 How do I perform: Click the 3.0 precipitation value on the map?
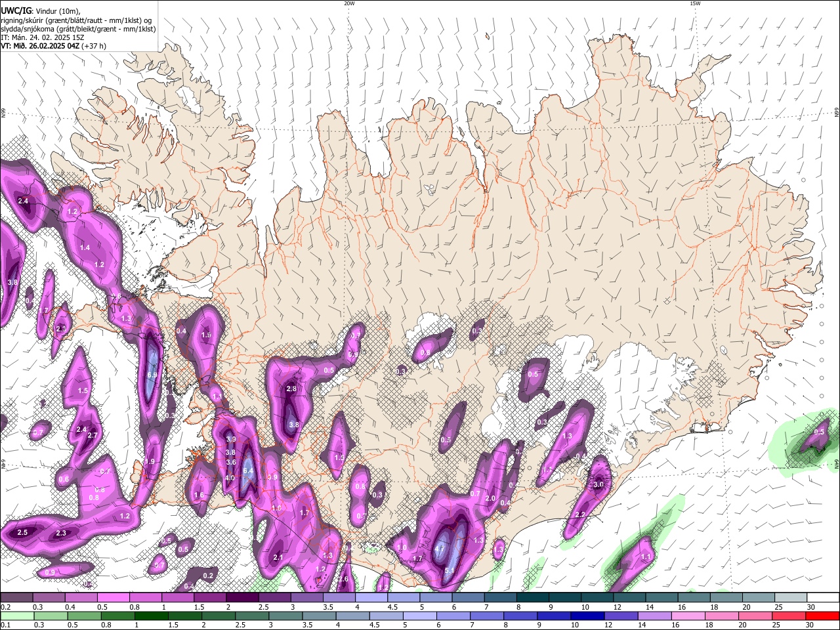coord(598,484)
